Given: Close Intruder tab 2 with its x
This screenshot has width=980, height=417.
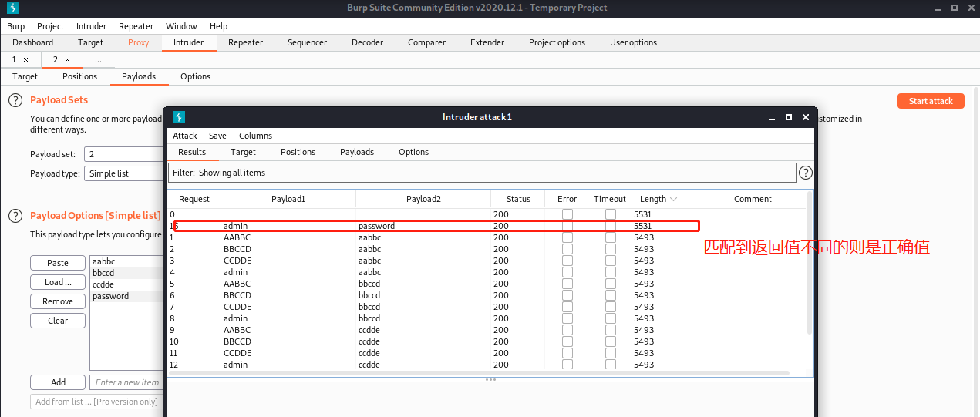Looking at the screenshot, I should pyautogui.click(x=67, y=59).
